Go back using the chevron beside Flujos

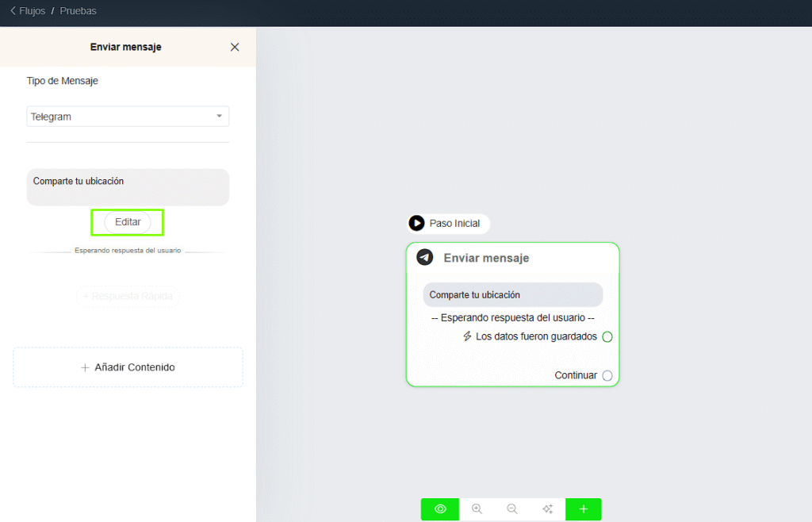[x=12, y=11]
